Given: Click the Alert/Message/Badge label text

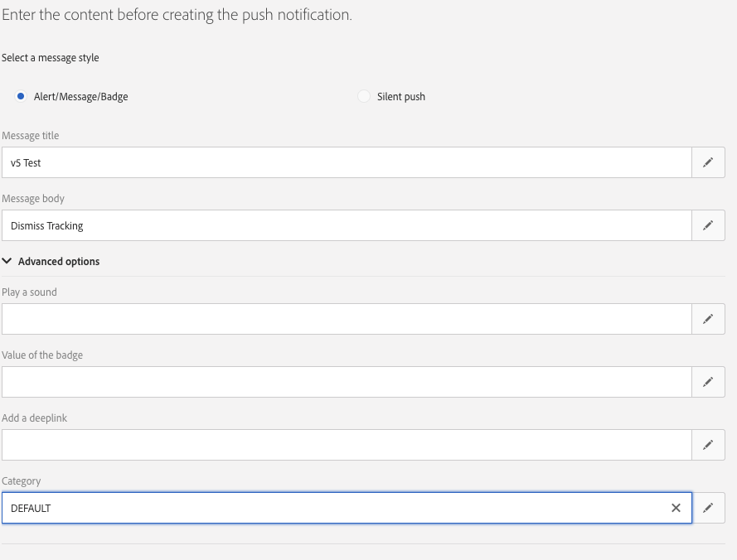Looking at the screenshot, I should [81, 97].
